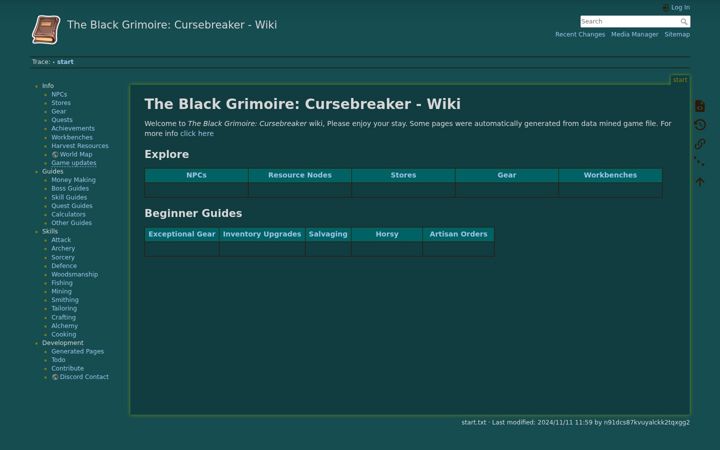Image resolution: width=720 pixels, height=450 pixels.
Task: Open Recent Changes
Action: click(x=580, y=34)
